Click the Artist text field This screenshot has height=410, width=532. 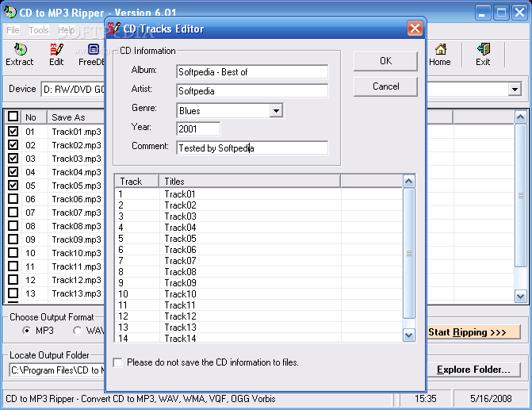(x=252, y=91)
